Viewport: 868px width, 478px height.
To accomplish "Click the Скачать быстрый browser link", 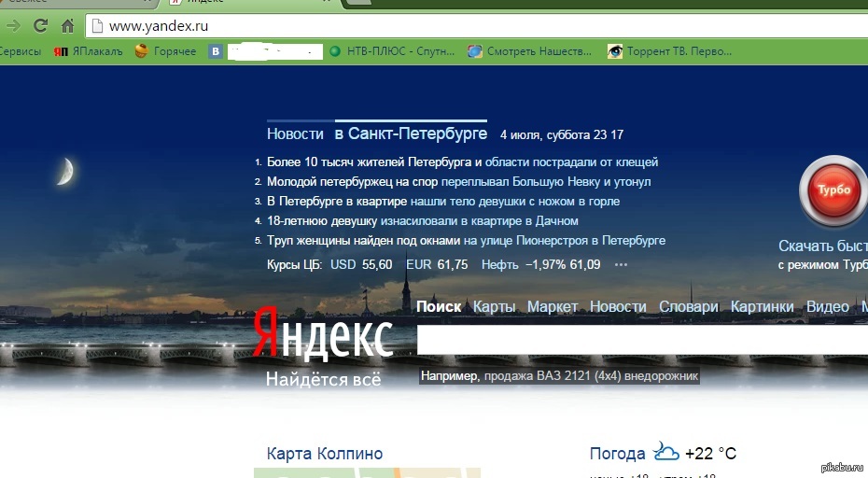I will tap(823, 246).
